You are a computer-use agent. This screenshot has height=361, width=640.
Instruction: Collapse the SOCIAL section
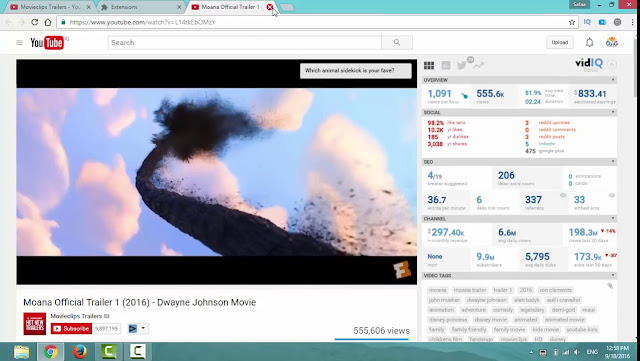coord(613,112)
